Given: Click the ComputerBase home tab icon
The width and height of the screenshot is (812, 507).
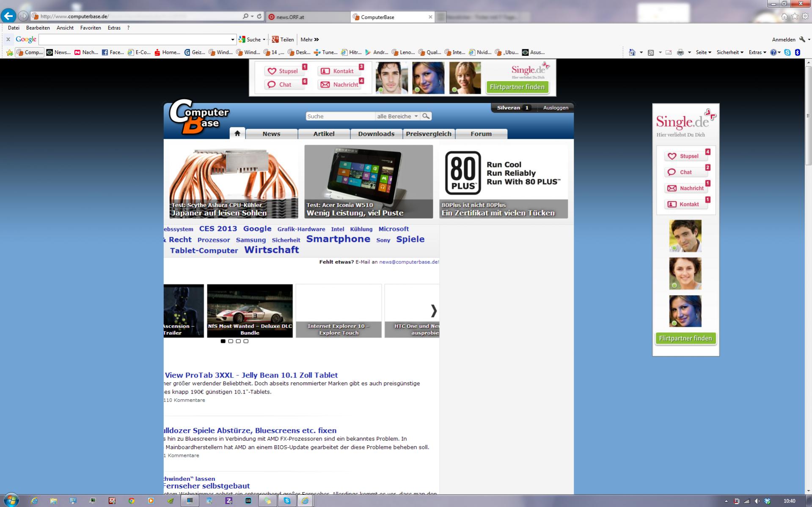Looking at the screenshot, I should (x=237, y=133).
